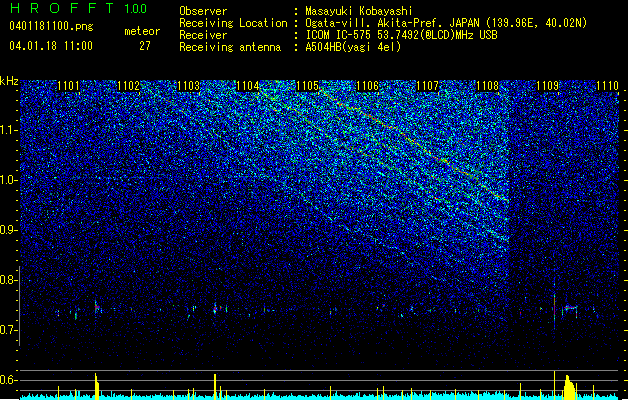Click the 1.1 frequency axis label

point(9,130)
